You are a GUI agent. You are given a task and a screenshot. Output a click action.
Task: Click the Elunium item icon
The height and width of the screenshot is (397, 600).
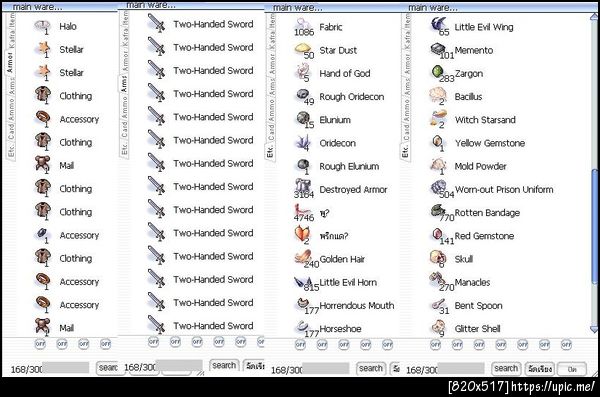[303, 118]
